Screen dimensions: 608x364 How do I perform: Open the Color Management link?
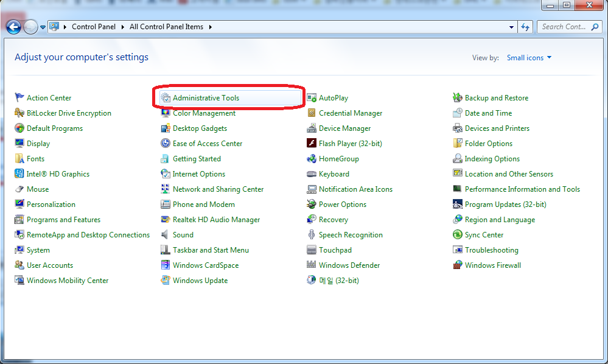click(x=204, y=113)
